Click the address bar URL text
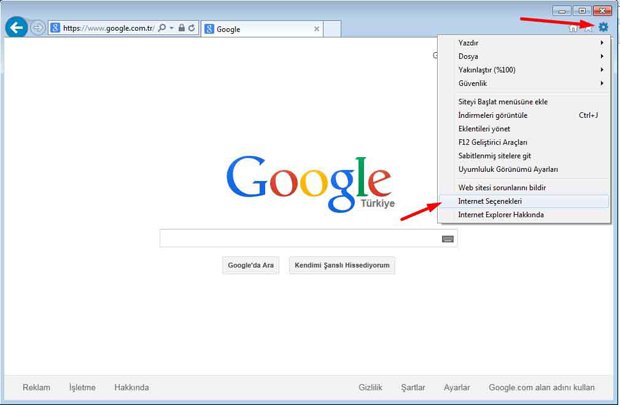Image resolution: width=620 pixels, height=405 pixels. tap(108, 28)
